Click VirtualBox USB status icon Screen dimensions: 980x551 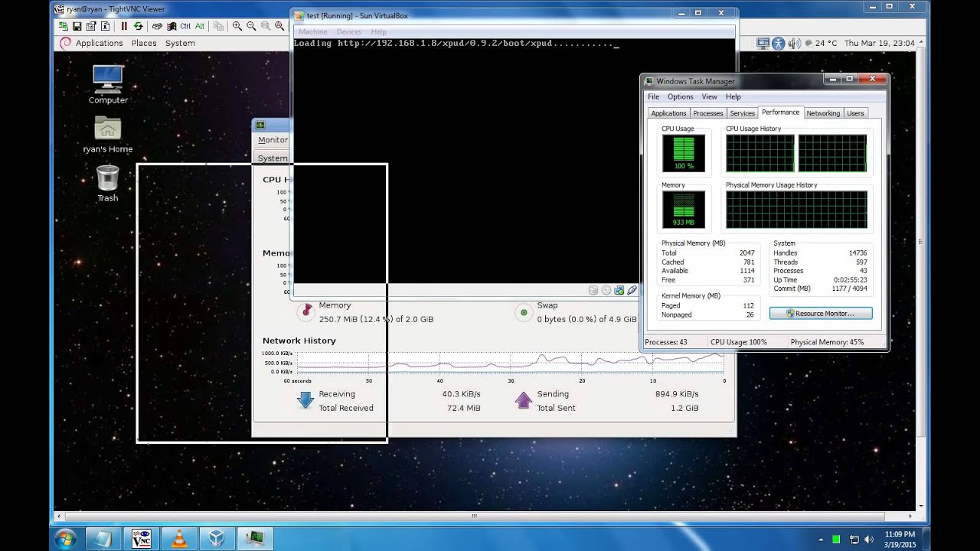(x=632, y=290)
